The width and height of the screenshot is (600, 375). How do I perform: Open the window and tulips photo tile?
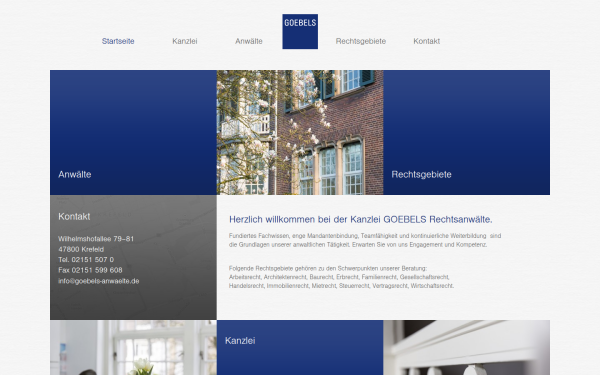[x=133, y=347]
